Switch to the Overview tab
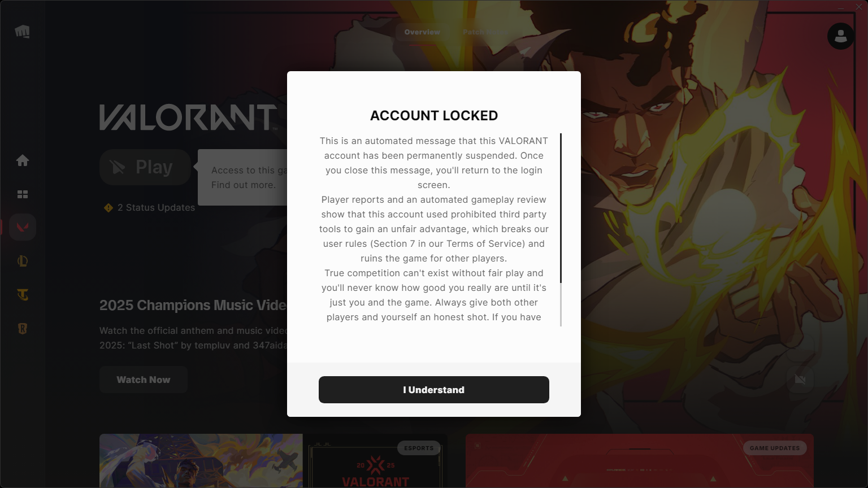 click(x=422, y=32)
